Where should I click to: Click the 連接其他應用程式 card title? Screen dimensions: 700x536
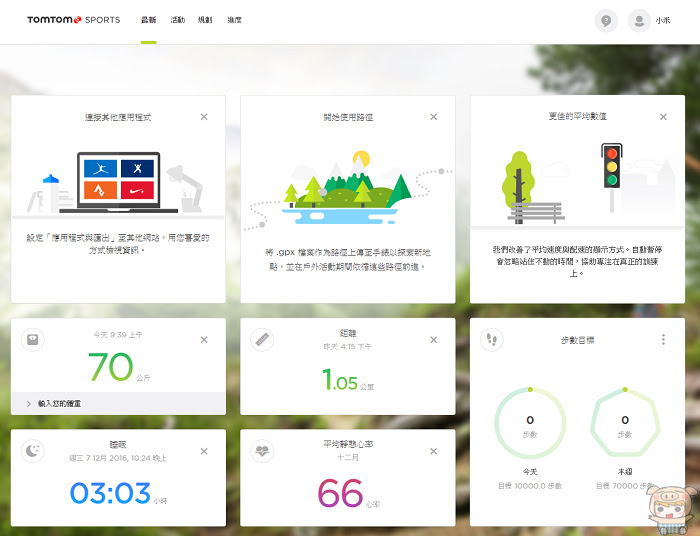[x=118, y=117]
